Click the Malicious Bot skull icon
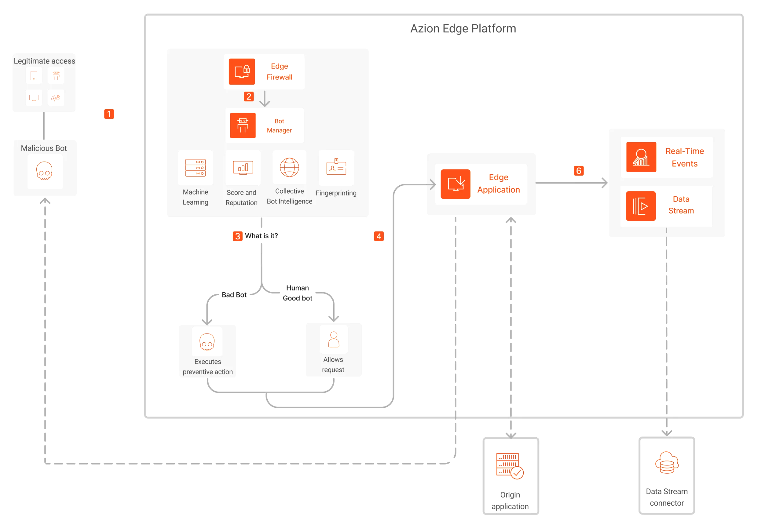The image size is (765, 532). [x=44, y=171]
